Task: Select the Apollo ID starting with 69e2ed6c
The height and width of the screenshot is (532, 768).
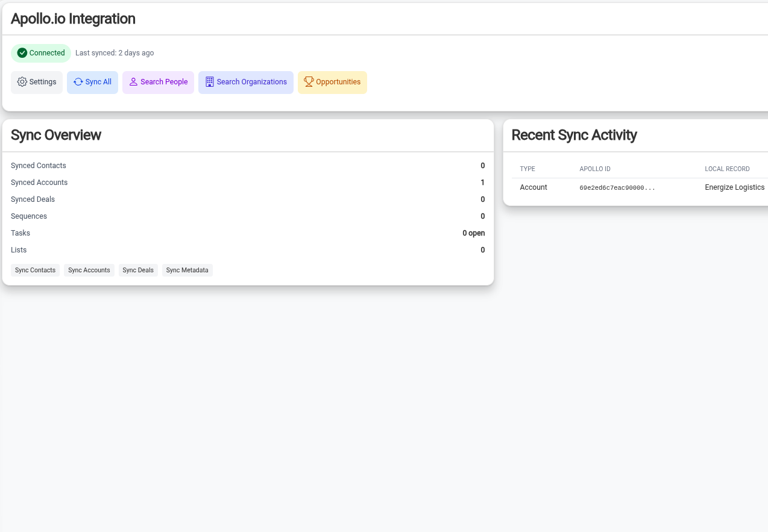Action: pyautogui.click(x=617, y=188)
